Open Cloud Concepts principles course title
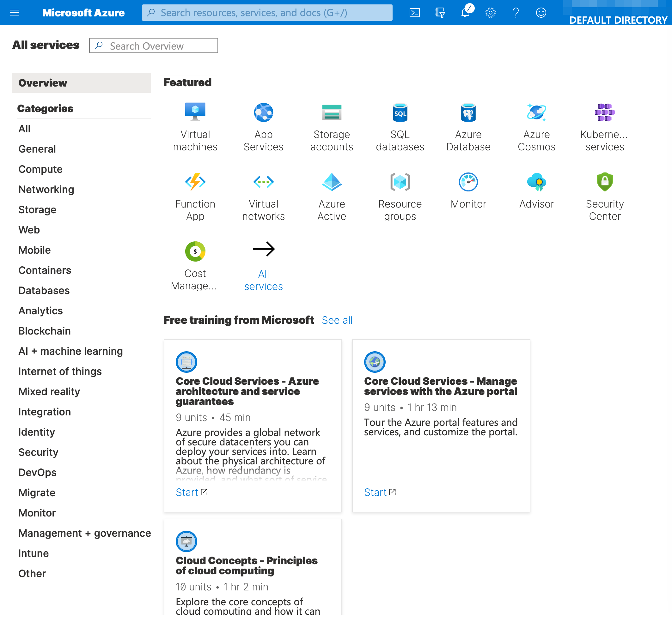The height and width of the screenshot is (628, 672). click(x=247, y=565)
